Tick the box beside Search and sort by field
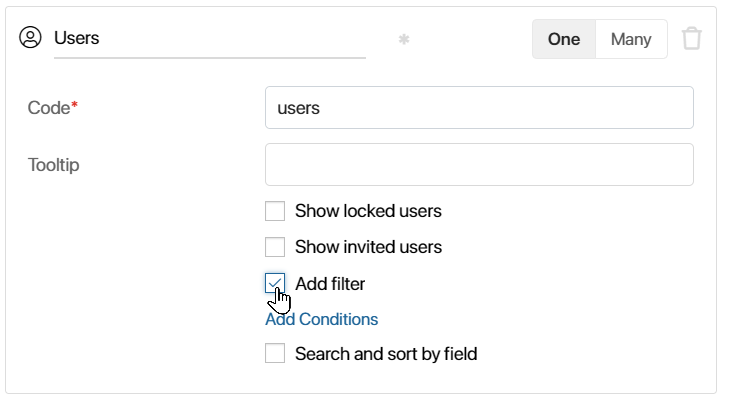733x409 pixels. tap(275, 353)
